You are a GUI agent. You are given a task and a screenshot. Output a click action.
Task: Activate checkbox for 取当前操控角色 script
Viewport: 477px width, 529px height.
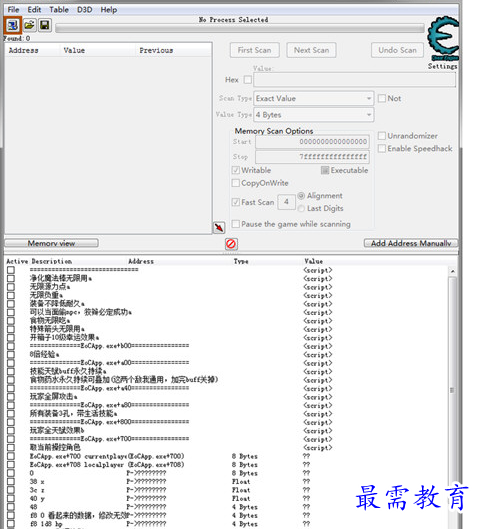tap(11, 447)
